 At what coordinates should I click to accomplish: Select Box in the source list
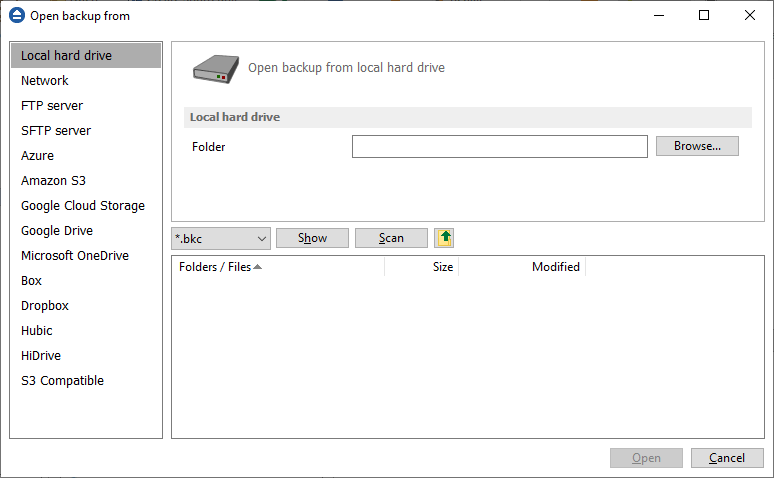pyautogui.click(x=86, y=280)
